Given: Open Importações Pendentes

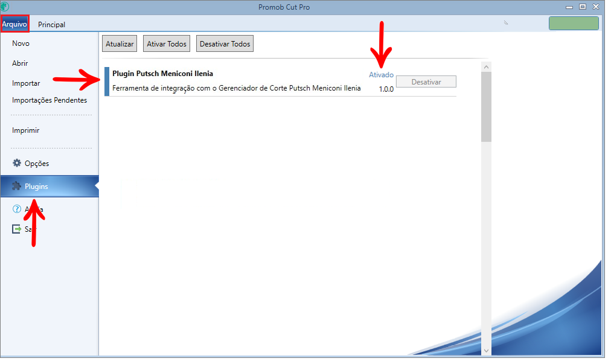Looking at the screenshot, I should [50, 100].
